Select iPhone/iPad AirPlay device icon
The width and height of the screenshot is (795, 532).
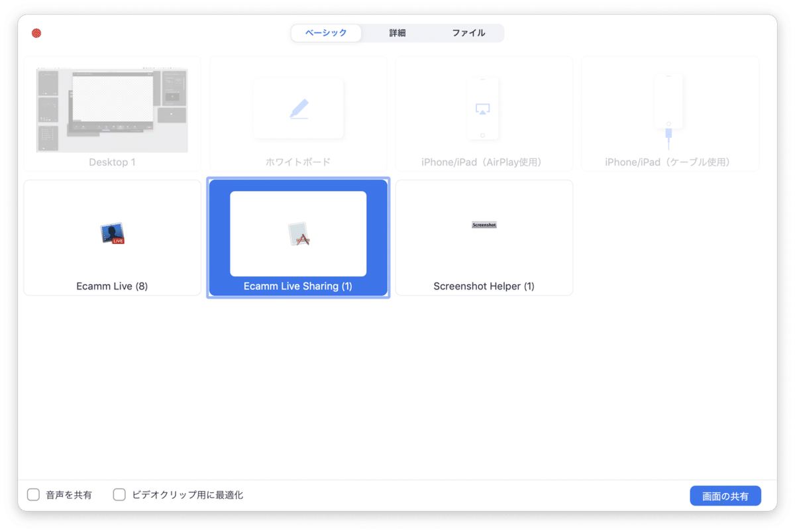(483, 108)
